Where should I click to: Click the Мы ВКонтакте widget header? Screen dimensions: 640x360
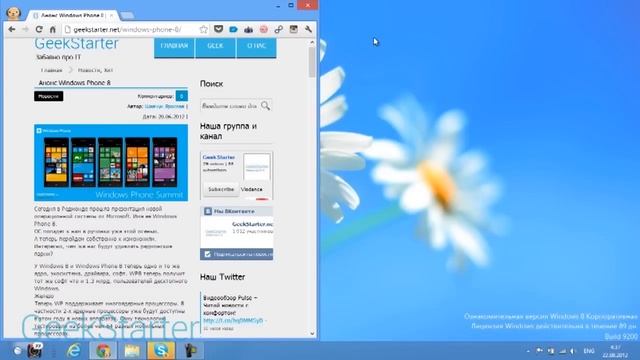tap(237, 211)
